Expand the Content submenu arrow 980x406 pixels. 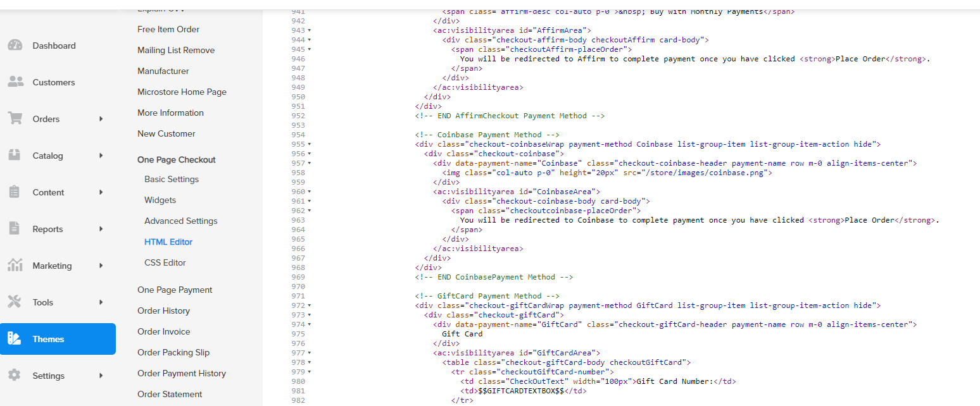[x=101, y=192]
